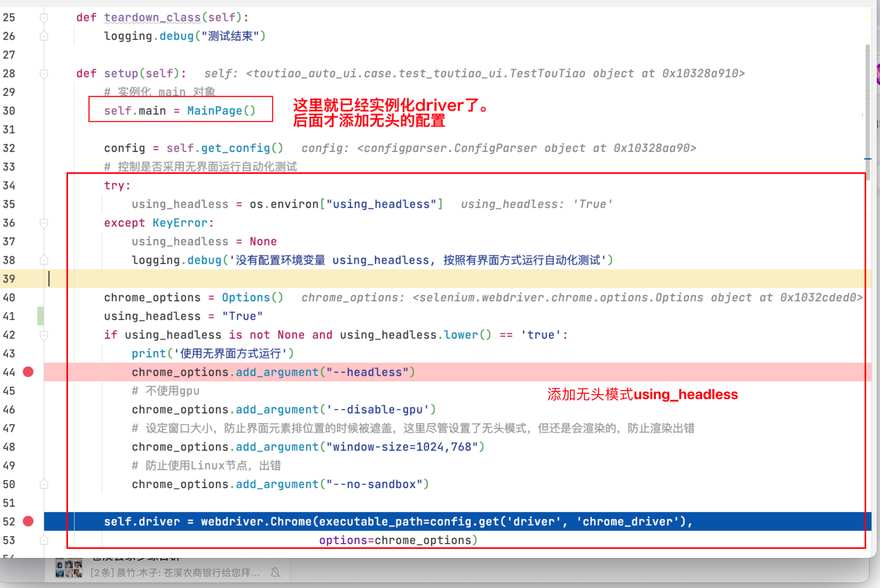The height and width of the screenshot is (588, 880).
Task: Click the fold-end marker icon at line 53
Action: pyautogui.click(x=43, y=540)
